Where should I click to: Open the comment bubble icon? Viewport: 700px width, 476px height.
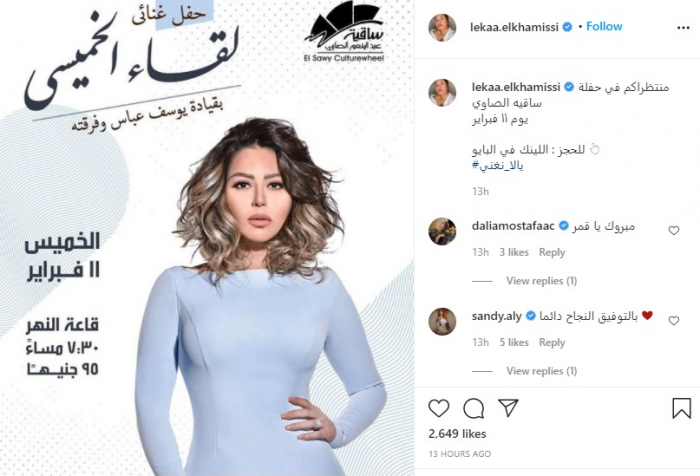point(473,408)
